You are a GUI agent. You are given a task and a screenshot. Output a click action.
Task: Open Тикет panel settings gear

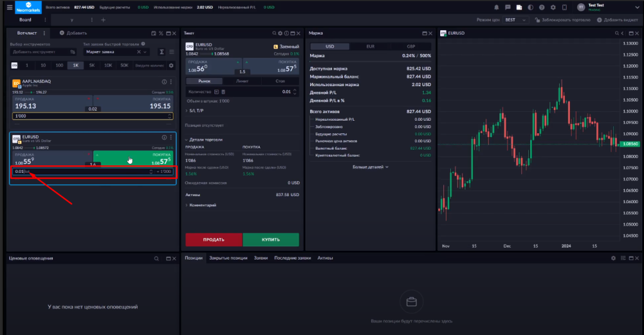(280, 33)
